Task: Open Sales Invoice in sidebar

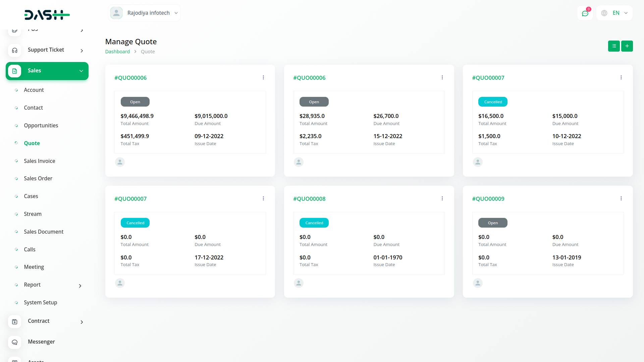Action: coord(39,161)
